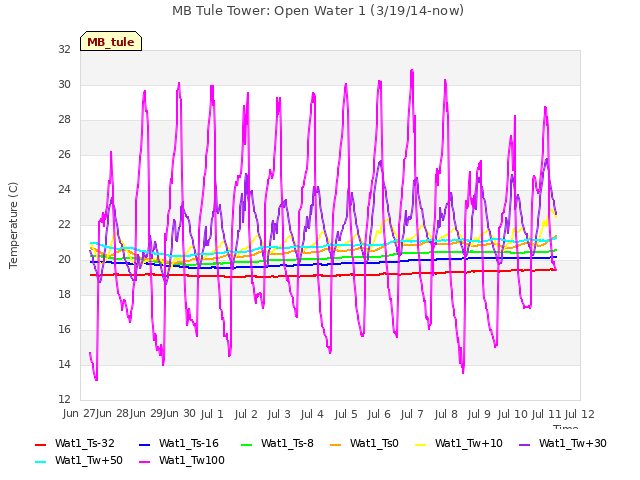Click the 18 y-axis tick label
The width and height of the screenshot is (640, 480).
point(64,294)
